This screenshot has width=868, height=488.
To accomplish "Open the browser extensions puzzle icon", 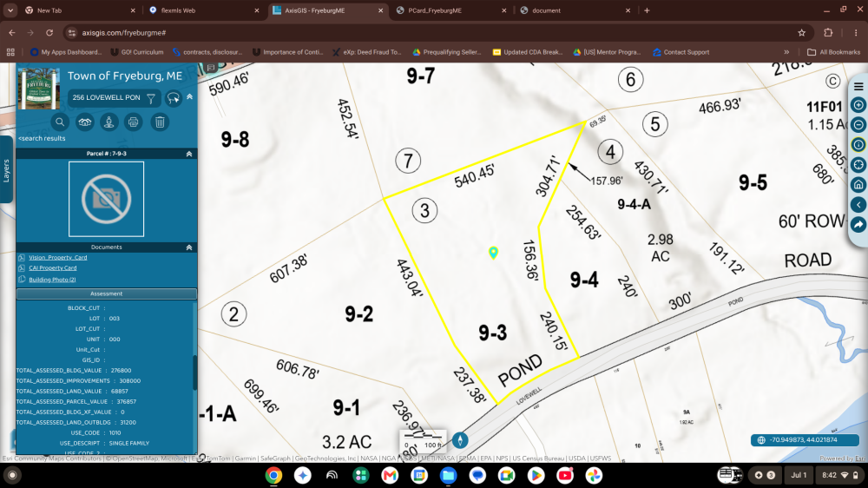I will point(828,33).
